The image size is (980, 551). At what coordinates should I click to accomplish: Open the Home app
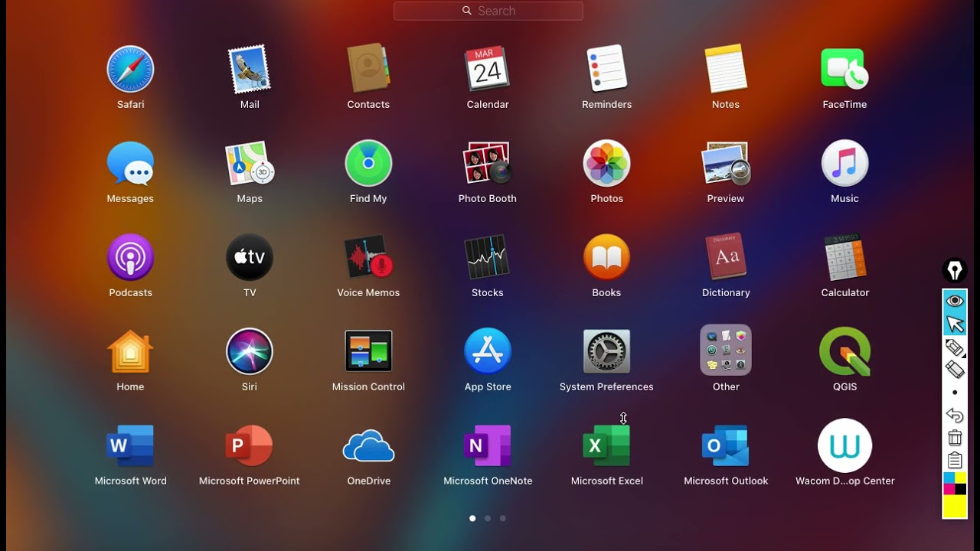click(x=130, y=351)
